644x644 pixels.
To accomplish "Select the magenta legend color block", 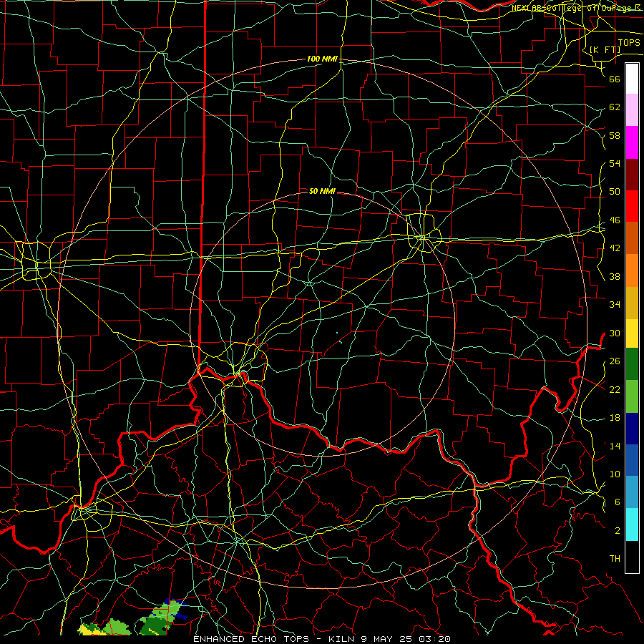I will click(x=632, y=142).
